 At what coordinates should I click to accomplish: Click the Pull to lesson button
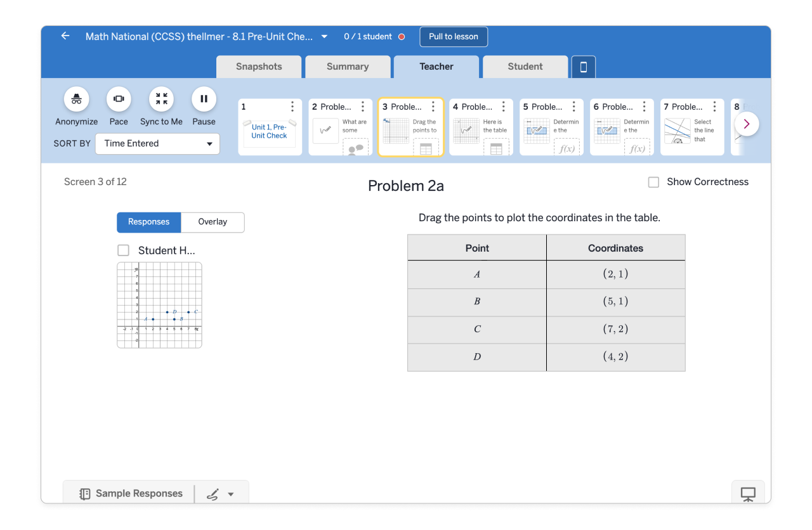pos(454,37)
